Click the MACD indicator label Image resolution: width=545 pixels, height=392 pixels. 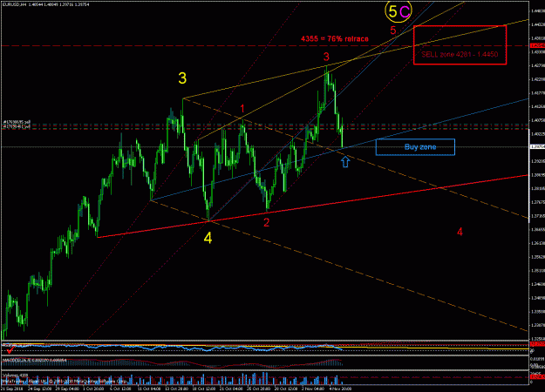[34, 361]
